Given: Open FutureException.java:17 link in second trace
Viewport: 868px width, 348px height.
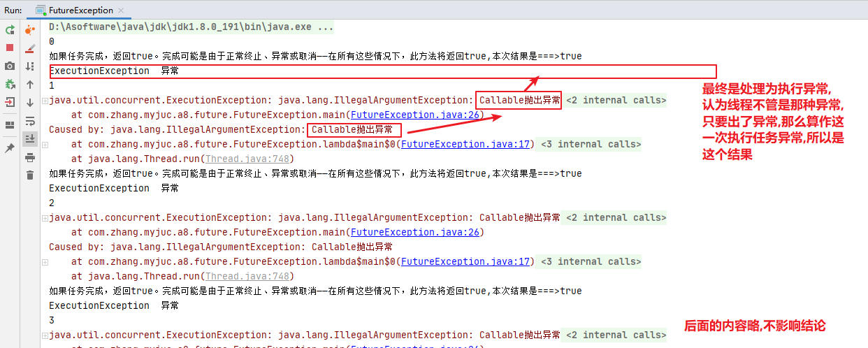Looking at the screenshot, I should pos(465,261).
